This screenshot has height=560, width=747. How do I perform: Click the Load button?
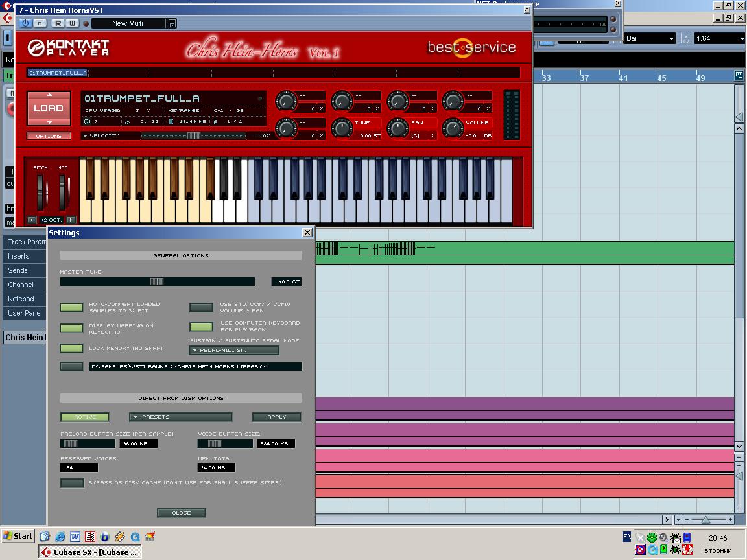point(49,108)
